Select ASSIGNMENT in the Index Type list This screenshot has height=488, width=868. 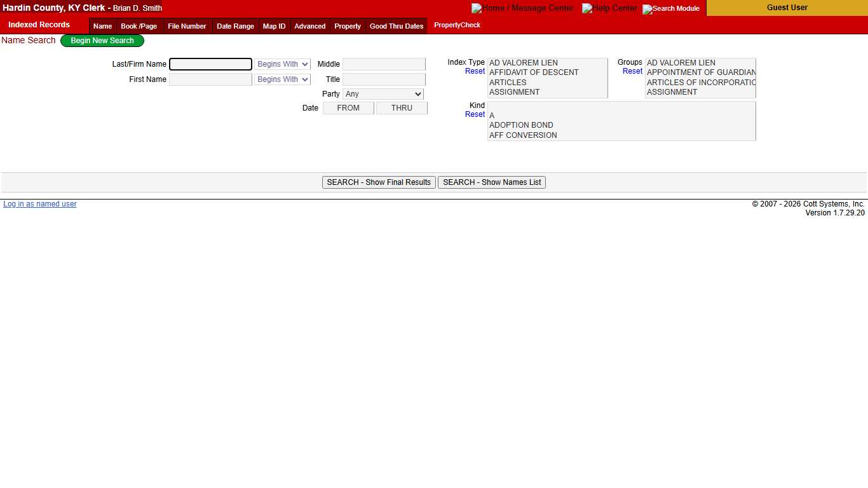point(514,91)
